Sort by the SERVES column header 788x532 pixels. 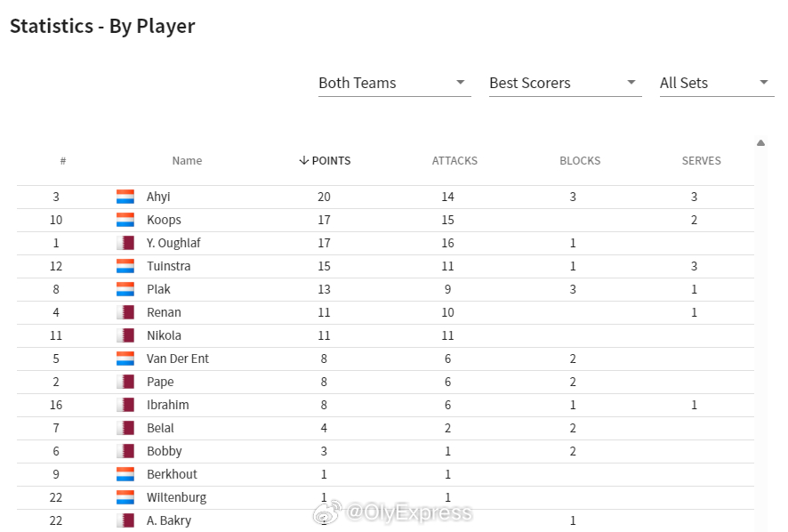point(701,161)
